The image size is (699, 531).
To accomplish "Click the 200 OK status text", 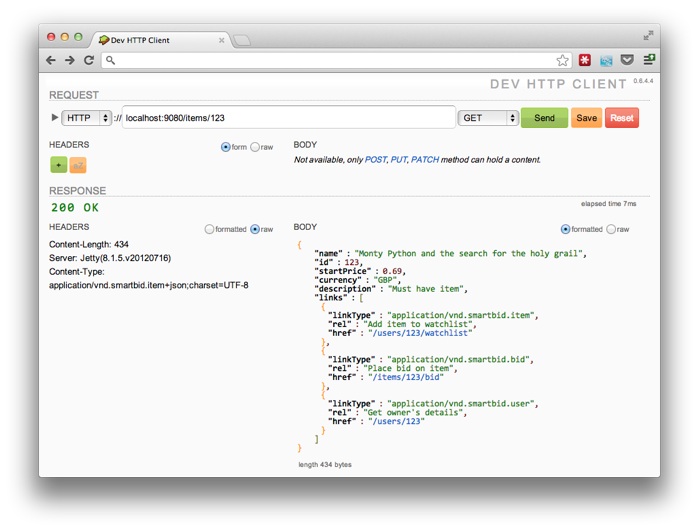I will [75, 207].
